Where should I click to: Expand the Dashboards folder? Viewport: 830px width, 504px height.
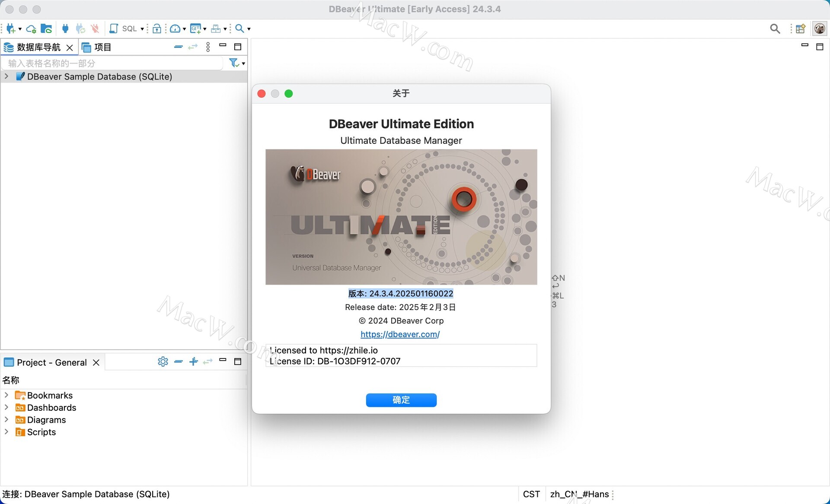[6, 407]
